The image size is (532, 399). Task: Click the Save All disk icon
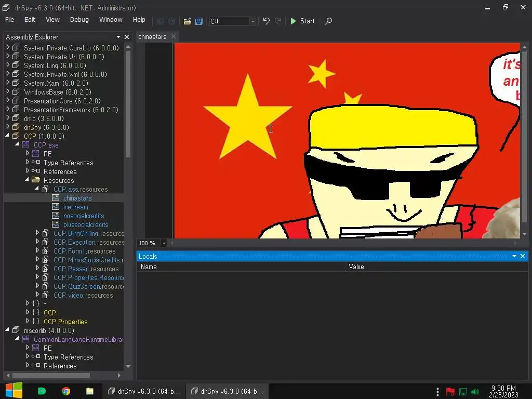point(199,21)
